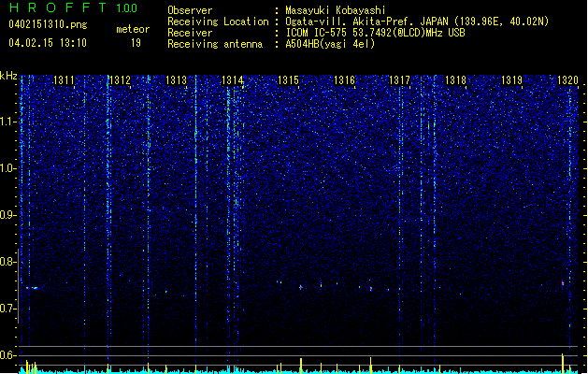Click the 0.6 kHz axis label
This screenshot has width=588, height=374.
[x=8, y=355]
